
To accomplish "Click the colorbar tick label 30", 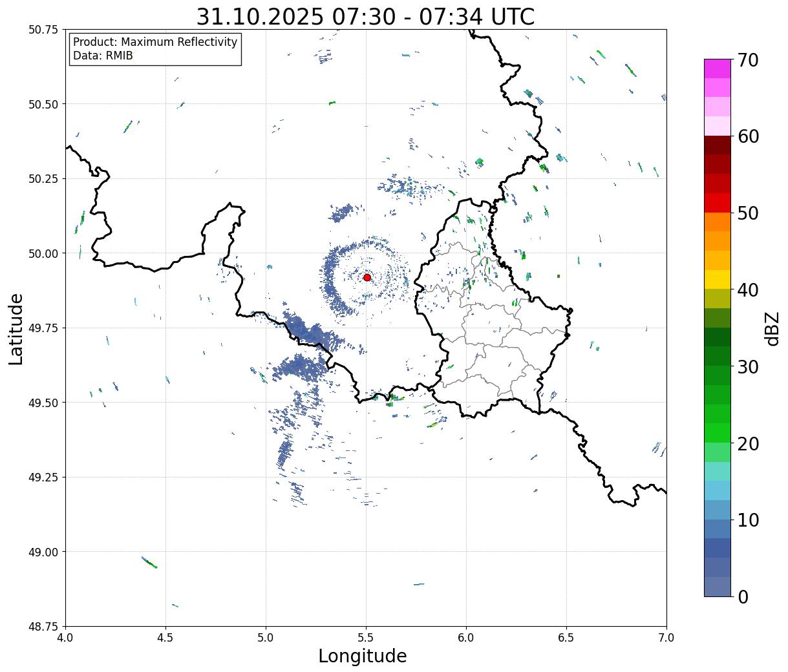I will pyautogui.click(x=748, y=367).
